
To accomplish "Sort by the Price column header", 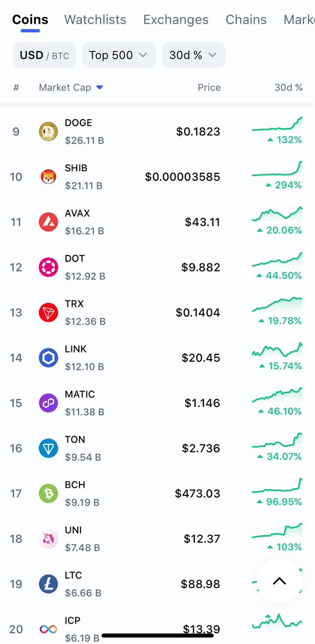I will (x=209, y=87).
